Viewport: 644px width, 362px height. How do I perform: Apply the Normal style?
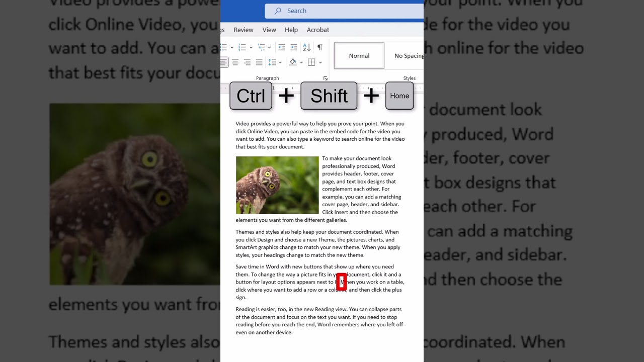click(359, 56)
